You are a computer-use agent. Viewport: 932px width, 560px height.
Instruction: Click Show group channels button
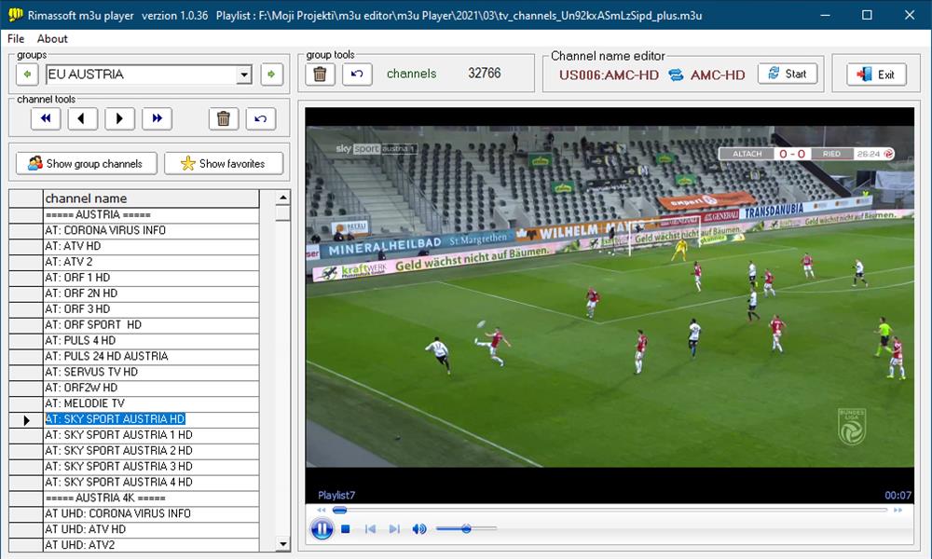pyautogui.click(x=86, y=164)
